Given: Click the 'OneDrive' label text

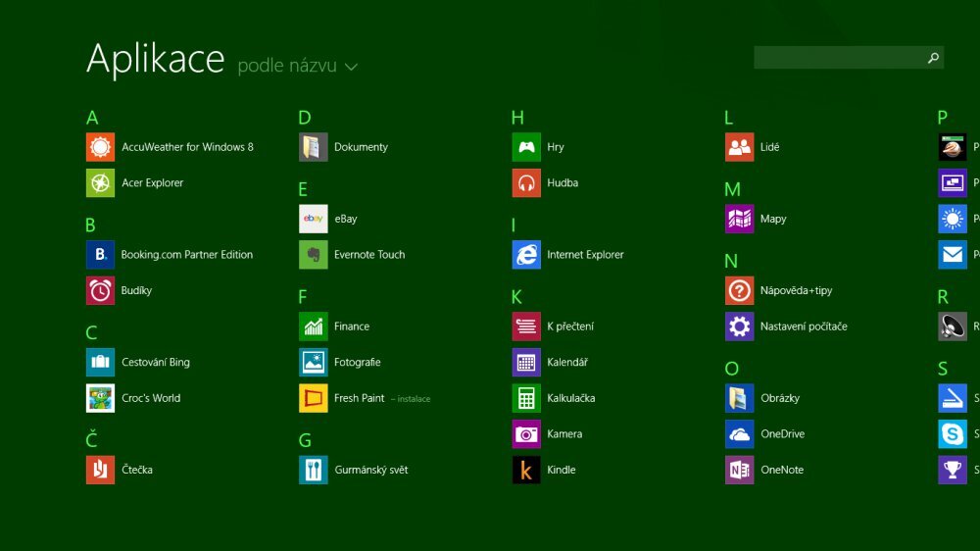Looking at the screenshot, I should tap(782, 434).
